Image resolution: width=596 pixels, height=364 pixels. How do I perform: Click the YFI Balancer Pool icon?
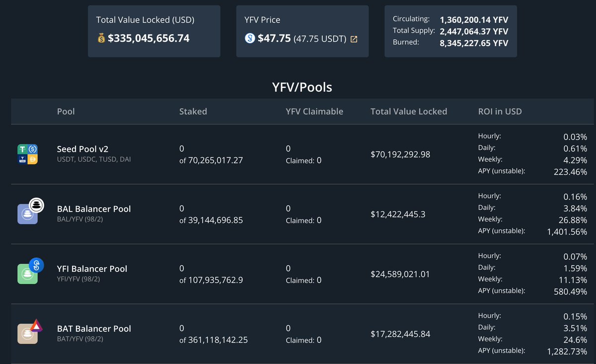30,271
